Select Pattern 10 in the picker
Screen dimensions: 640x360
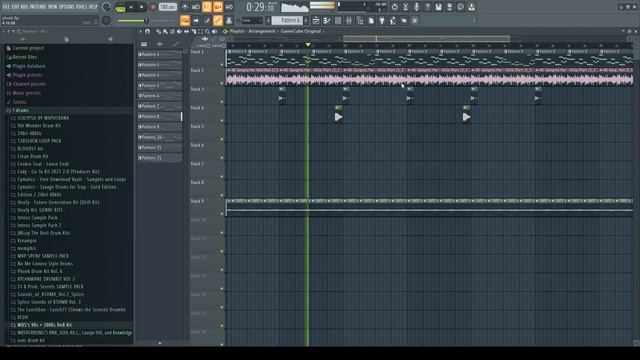159,137
